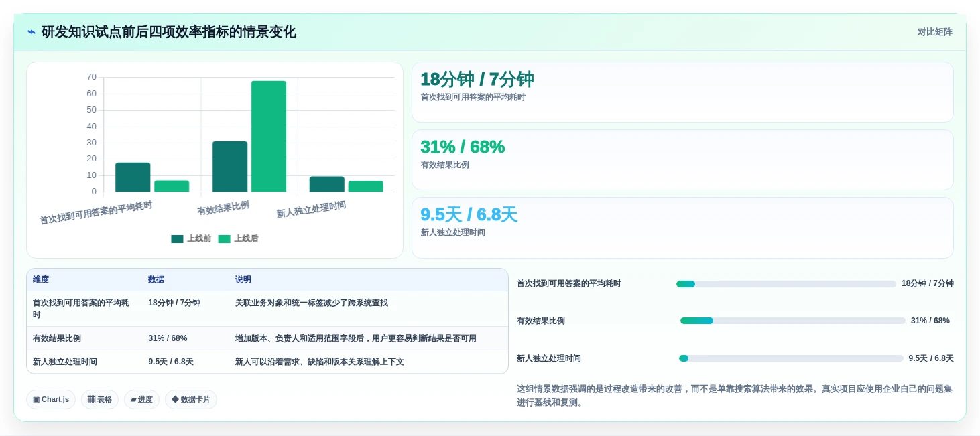Click the 上线后 bar for 有效结果比例
Image resolution: width=980 pixels, height=436 pixels.
269,137
